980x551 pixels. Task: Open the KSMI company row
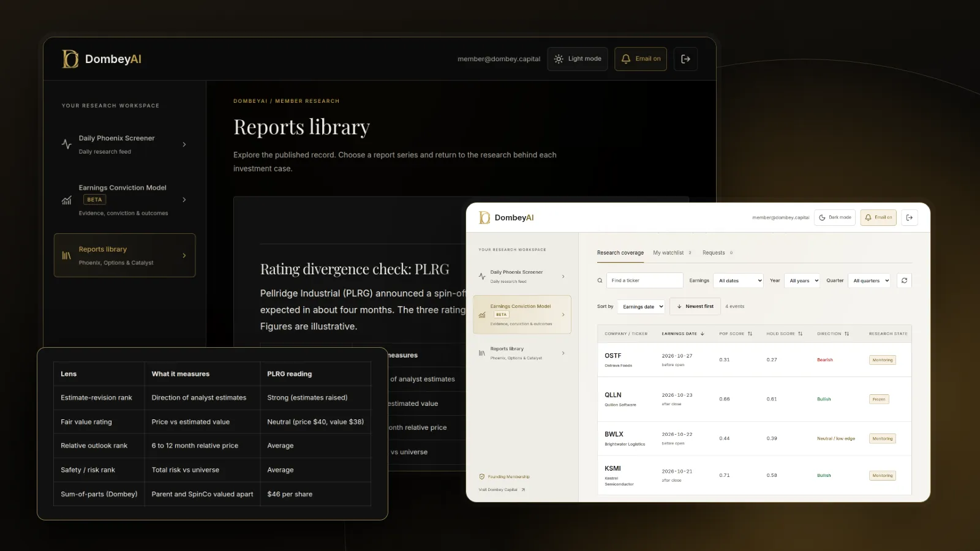tap(755, 475)
